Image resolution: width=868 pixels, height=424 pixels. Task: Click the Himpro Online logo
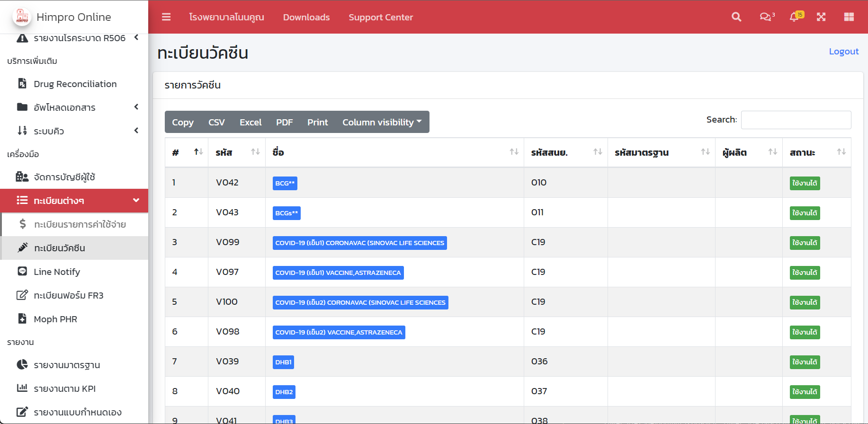point(22,17)
